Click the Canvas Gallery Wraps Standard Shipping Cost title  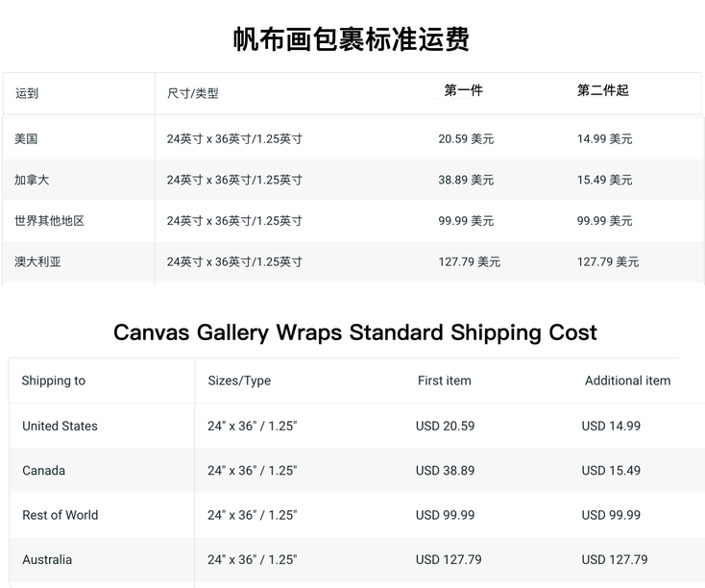[x=355, y=333]
